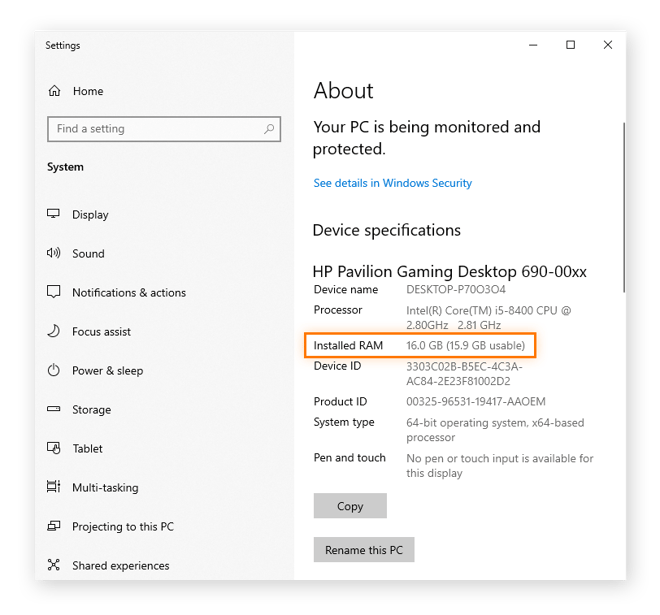Click the Pen and touch label
The image size is (660, 615).
pyautogui.click(x=349, y=458)
